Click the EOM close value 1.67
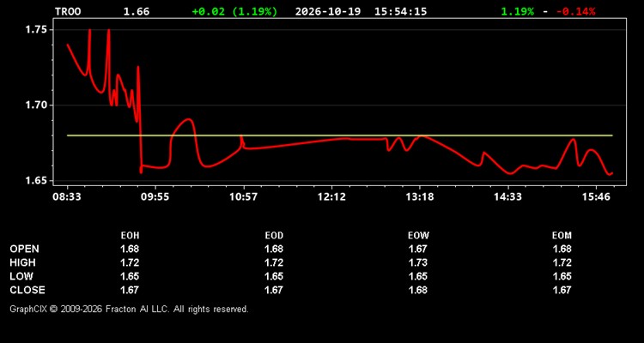This screenshot has height=343, width=644. [562, 290]
